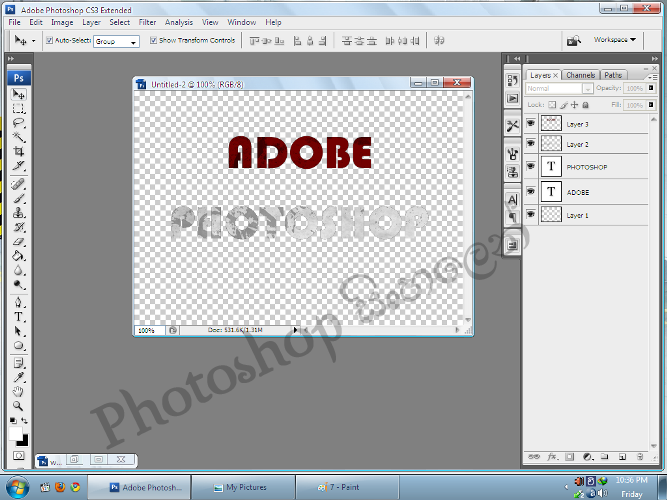Image resolution: width=667 pixels, height=500 pixels.
Task: Open the Layers panel options menu
Action: click(653, 77)
